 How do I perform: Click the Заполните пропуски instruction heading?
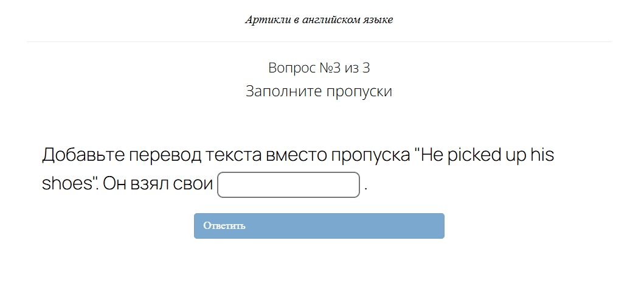[319, 92]
